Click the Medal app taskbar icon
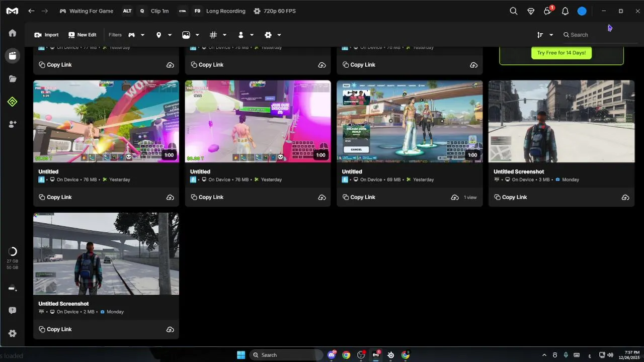The height and width of the screenshot is (362, 644). pos(376,355)
